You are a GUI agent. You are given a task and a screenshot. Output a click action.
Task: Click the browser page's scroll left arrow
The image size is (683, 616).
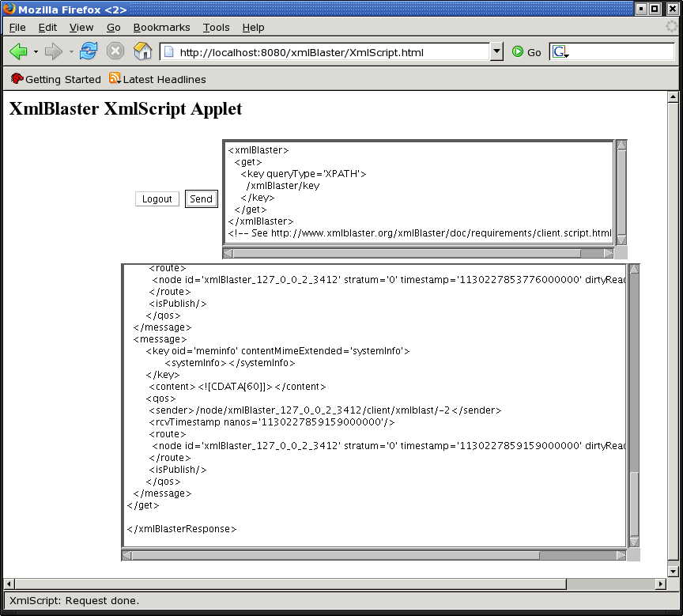[x=9, y=584]
